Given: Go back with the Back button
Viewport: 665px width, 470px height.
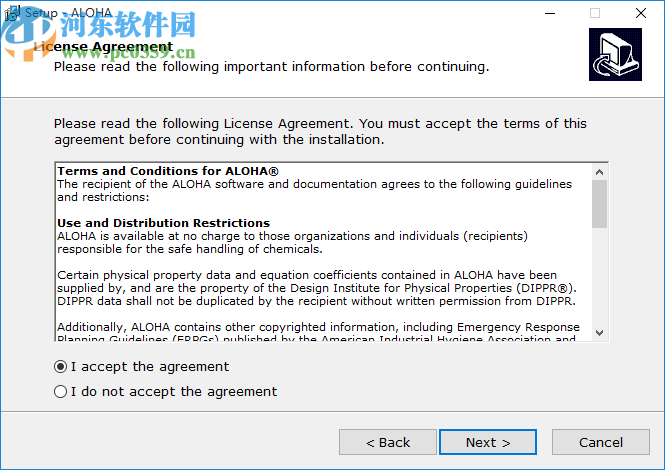Looking at the screenshot, I should 388,442.
